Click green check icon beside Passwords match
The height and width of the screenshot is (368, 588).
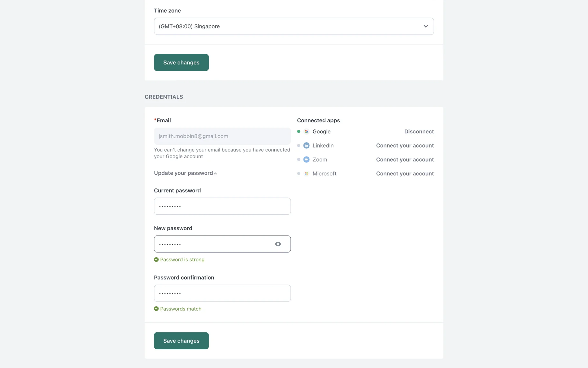(156, 309)
